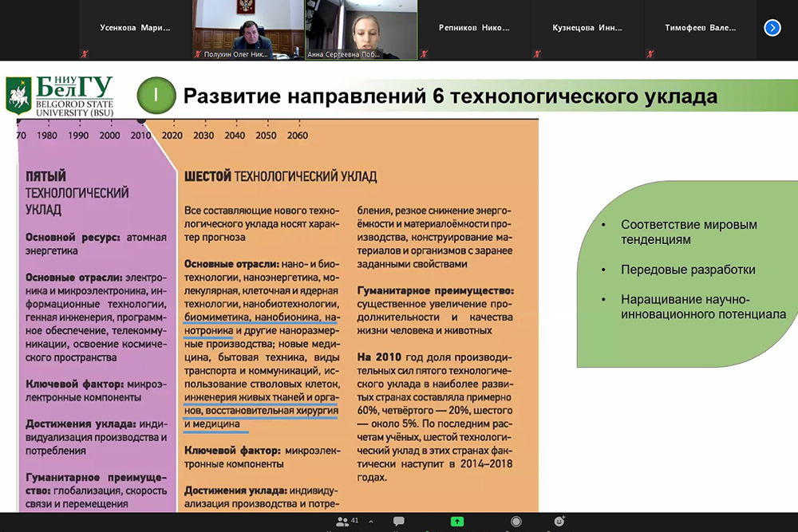798x532 pixels.
Task: Click Кузнецова Инна participant tile
Action: 587,29
